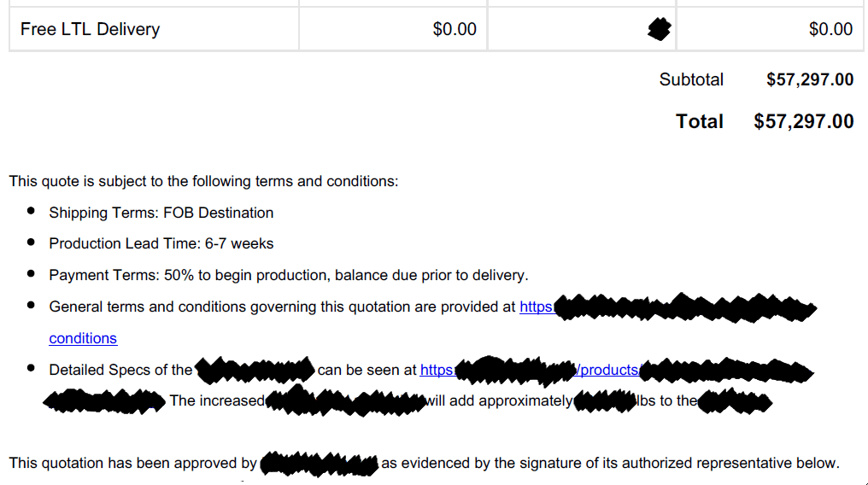Click the 'Production Lead Time: 6-7 weeks' line
868x485 pixels.
click(x=161, y=243)
